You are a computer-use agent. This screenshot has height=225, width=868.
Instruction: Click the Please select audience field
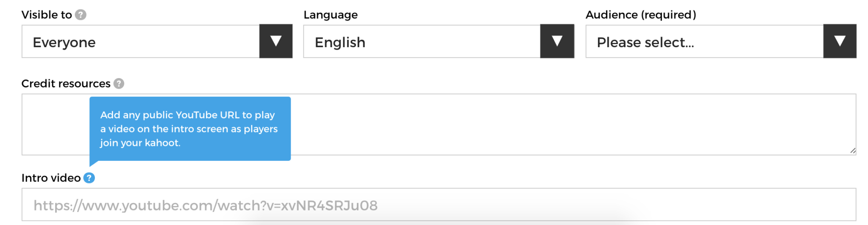pyautogui.click(x=704, y=42)
